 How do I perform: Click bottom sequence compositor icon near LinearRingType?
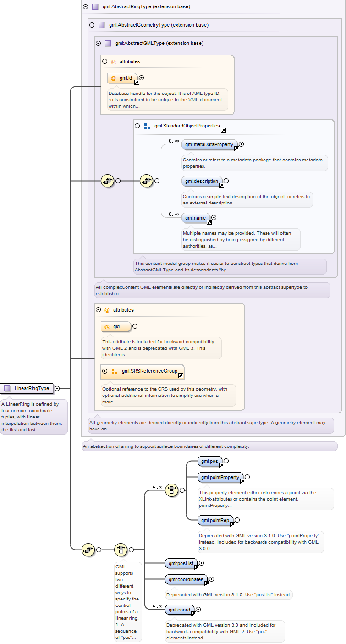(88, 549)
